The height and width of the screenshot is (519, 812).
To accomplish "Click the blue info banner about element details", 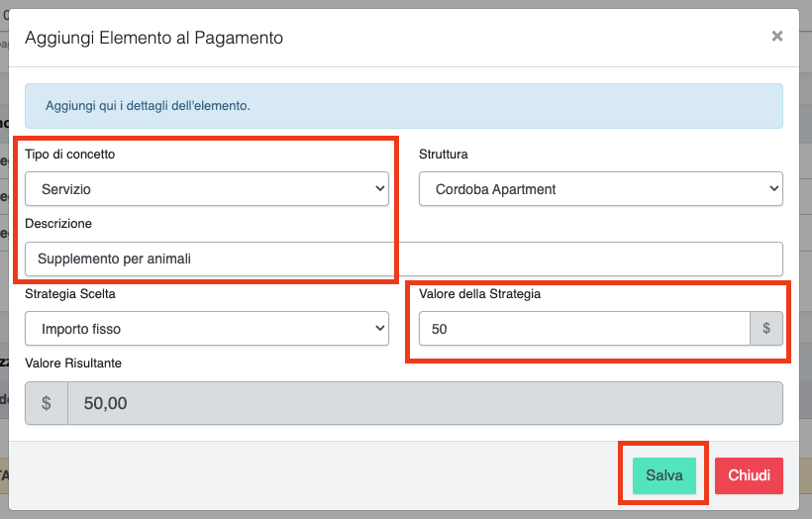I will (403, 105).
